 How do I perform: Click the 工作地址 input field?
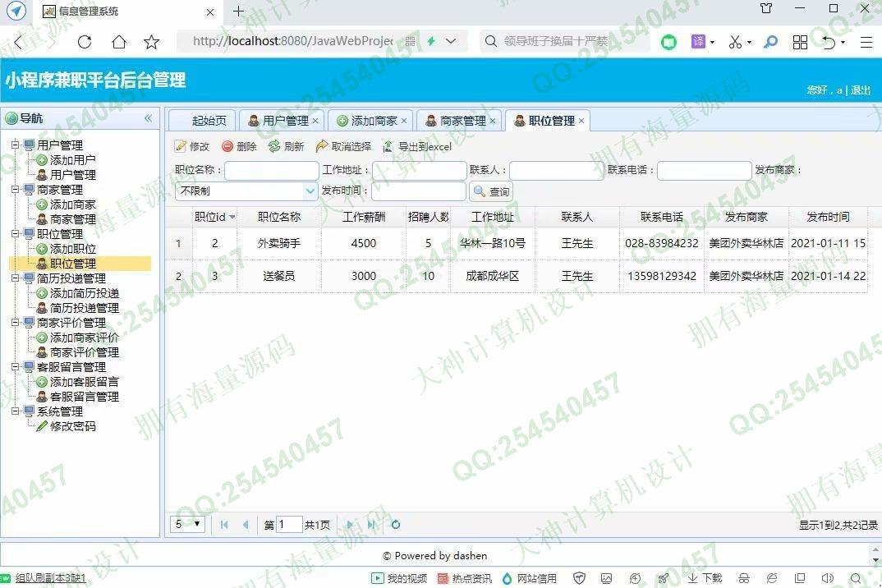419,171
